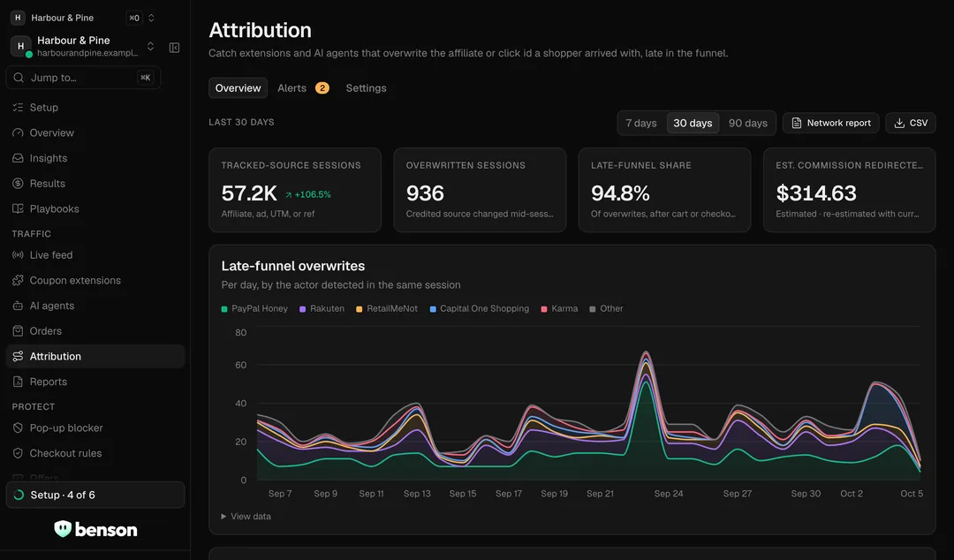This screenshot has height=560, width=954.
Task: Click the download icon on CSV button
Action: point(899,123)
